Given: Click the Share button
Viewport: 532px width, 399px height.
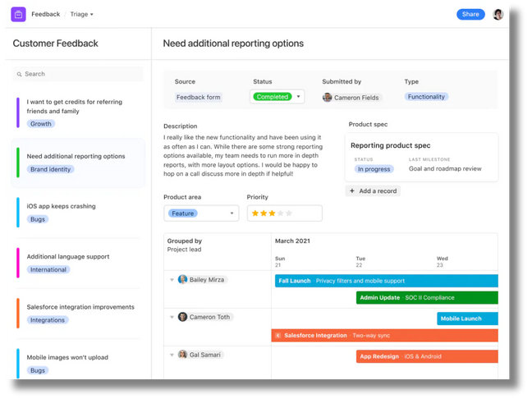Looking at the screenshot, I should 470,14.
